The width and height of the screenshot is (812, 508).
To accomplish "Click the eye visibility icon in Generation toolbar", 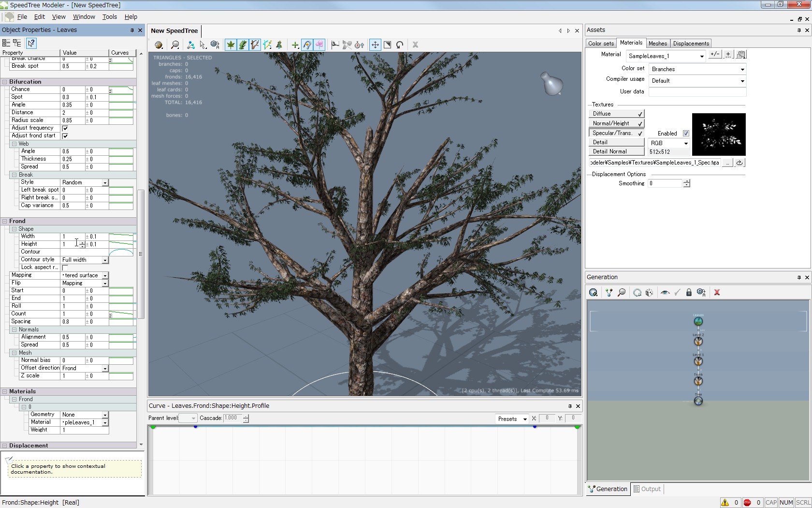I will (x=665, y=293).
